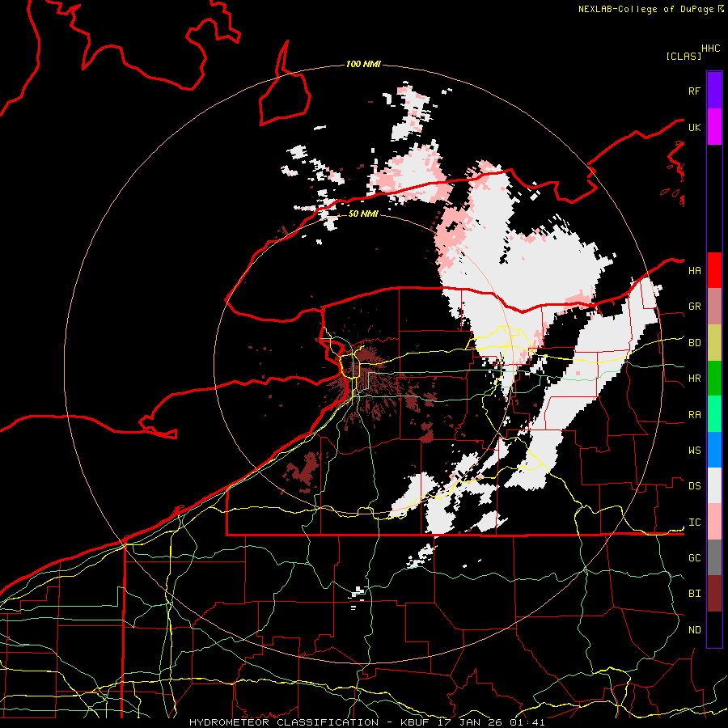Click the NEXLAB-College of DuPage credit text

pyautogui.click(x=645, y=9)
